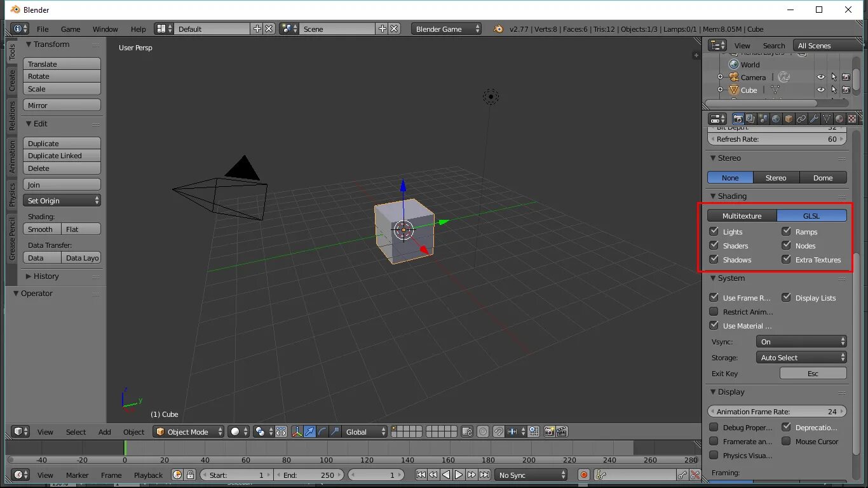This screenshot has width=868, height=488.
Task: Open the Blender Game engine dropdown
Action: [446, 29]
